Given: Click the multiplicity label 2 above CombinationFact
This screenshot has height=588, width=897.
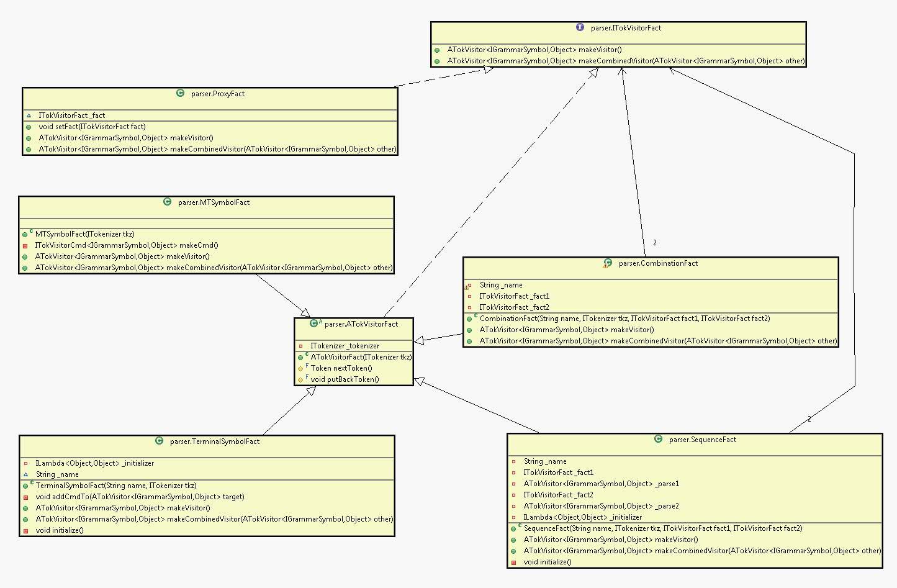Looking at the screenshot, I should tap(655, 243).
